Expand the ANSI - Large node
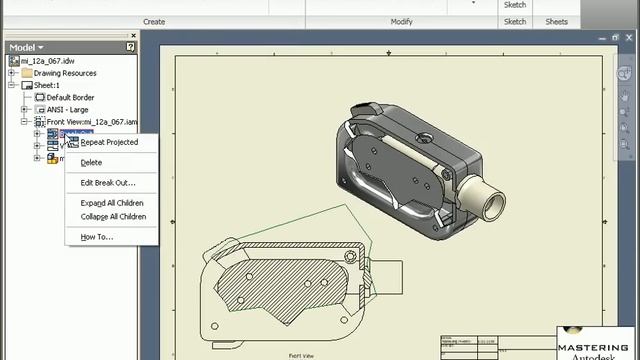Image resolution: width=640 pixels, height=360 pixels. (24, 109)
